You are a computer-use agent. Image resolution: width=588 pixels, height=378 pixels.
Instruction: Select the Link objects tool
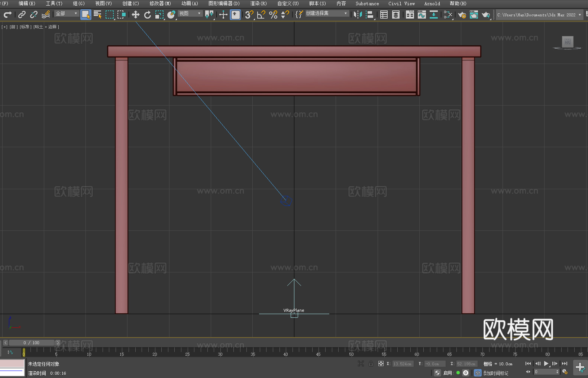pos(22,14)
